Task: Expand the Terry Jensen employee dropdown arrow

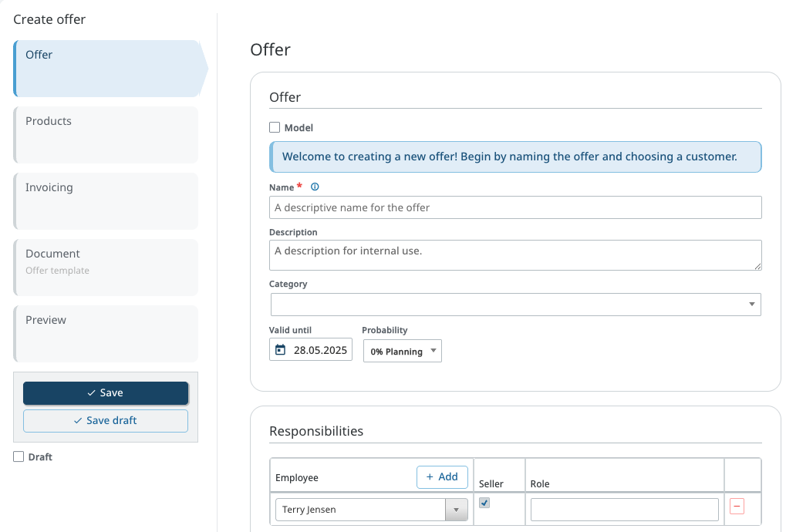Action: tap(456, 510)
